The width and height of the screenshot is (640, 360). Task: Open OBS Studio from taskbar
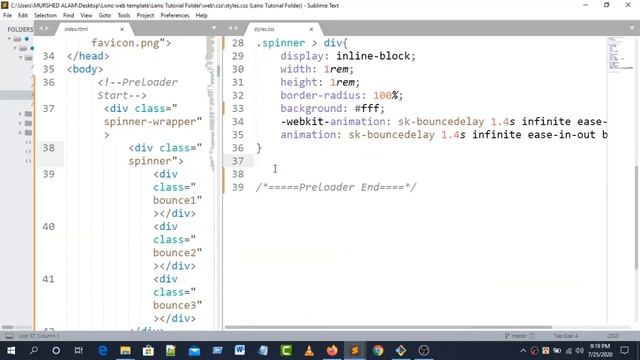tap(424, 350)
